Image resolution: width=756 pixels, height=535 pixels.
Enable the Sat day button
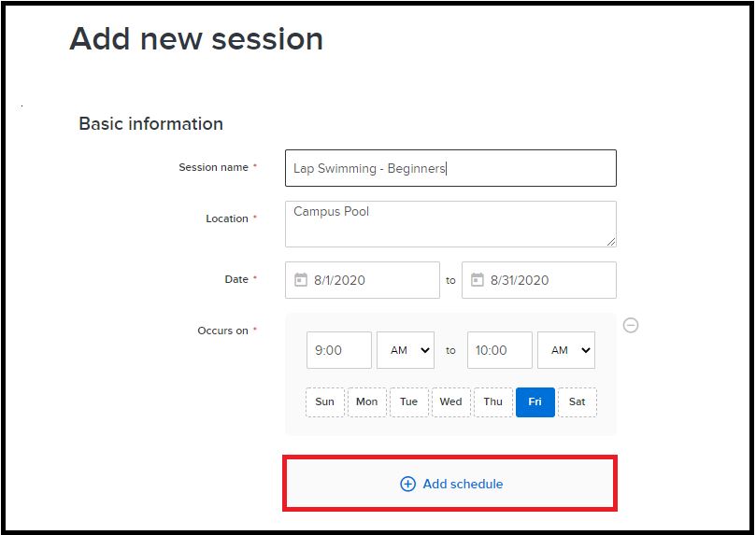coord(578,401)
